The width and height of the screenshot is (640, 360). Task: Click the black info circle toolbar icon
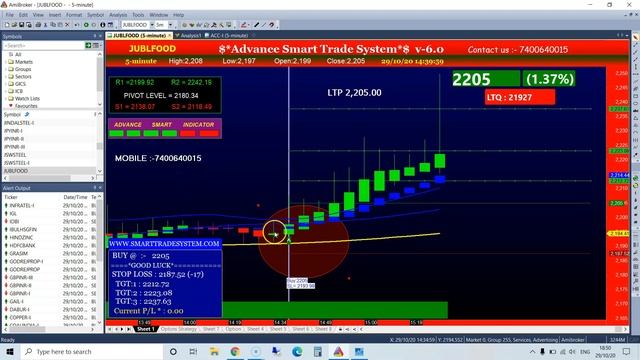103,25
